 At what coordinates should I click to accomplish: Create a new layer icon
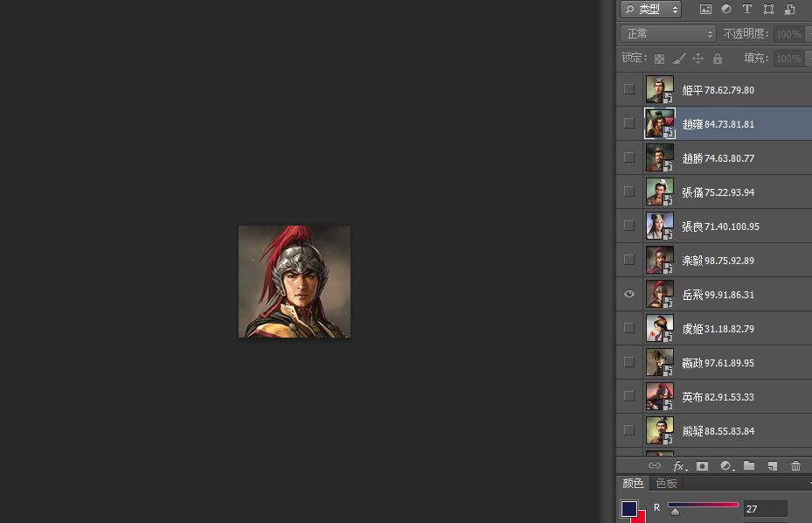tap(773, 466)
